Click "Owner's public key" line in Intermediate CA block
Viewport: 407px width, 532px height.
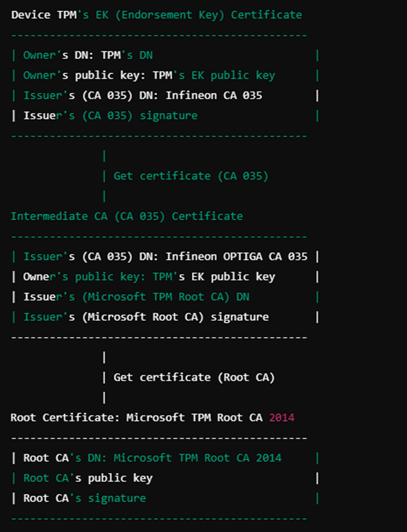[149, 277]
